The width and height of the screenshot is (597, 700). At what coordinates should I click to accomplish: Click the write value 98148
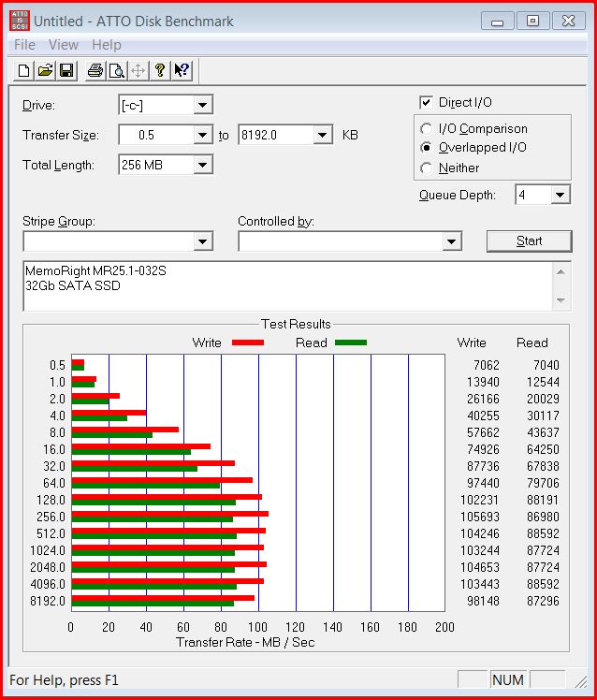[x=483, y=601]
